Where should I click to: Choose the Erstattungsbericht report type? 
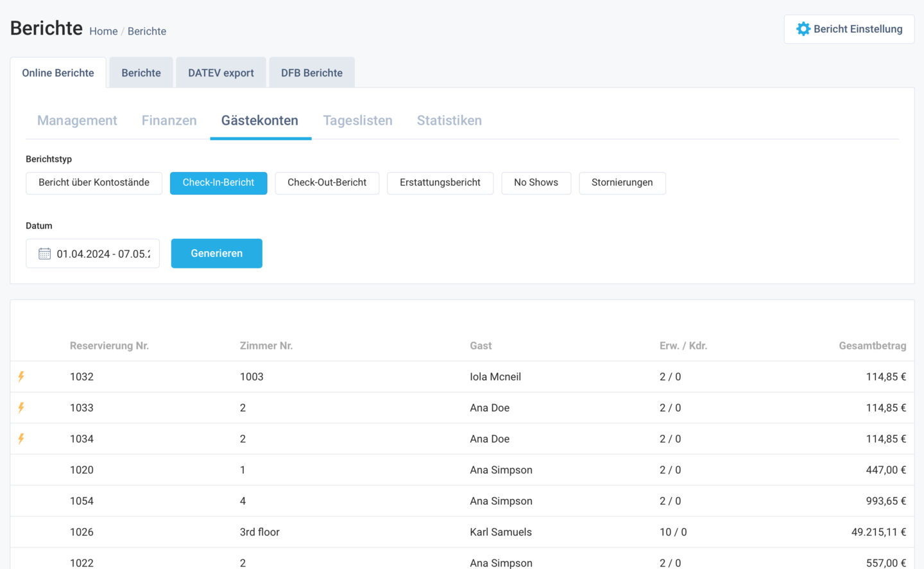point(440,183)
